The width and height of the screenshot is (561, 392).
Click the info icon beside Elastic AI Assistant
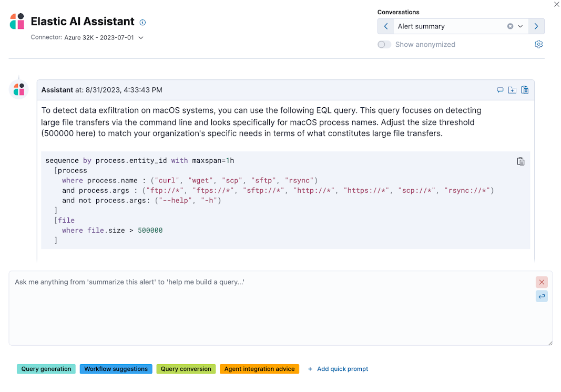click(x=143, y=23)
